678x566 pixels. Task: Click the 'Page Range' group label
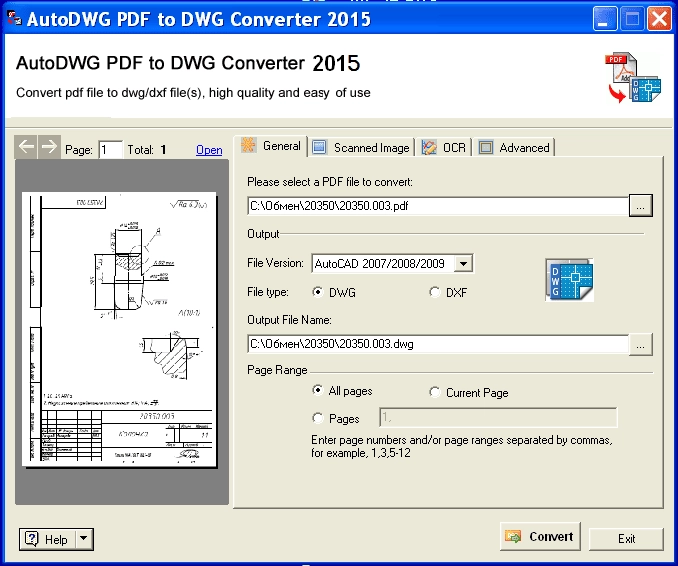(x=277, y=370)
